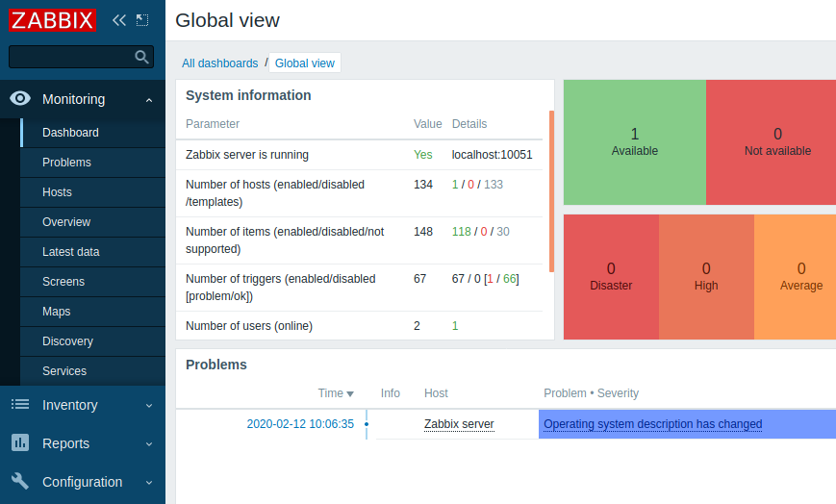This screenshot has height=504, width=836.
Task: Expand the Reports menu chevron
Action: 149,443
